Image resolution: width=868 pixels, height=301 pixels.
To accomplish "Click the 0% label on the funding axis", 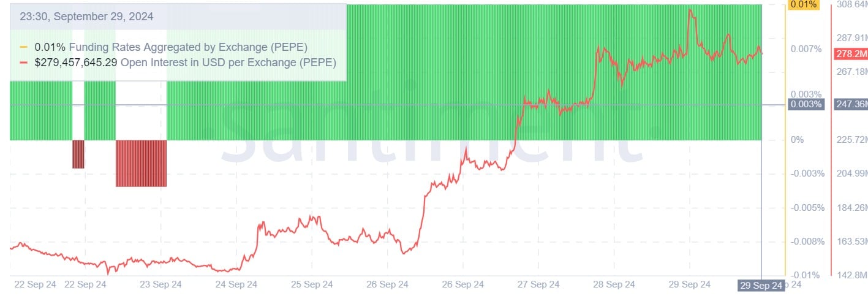I will (798, 140).
